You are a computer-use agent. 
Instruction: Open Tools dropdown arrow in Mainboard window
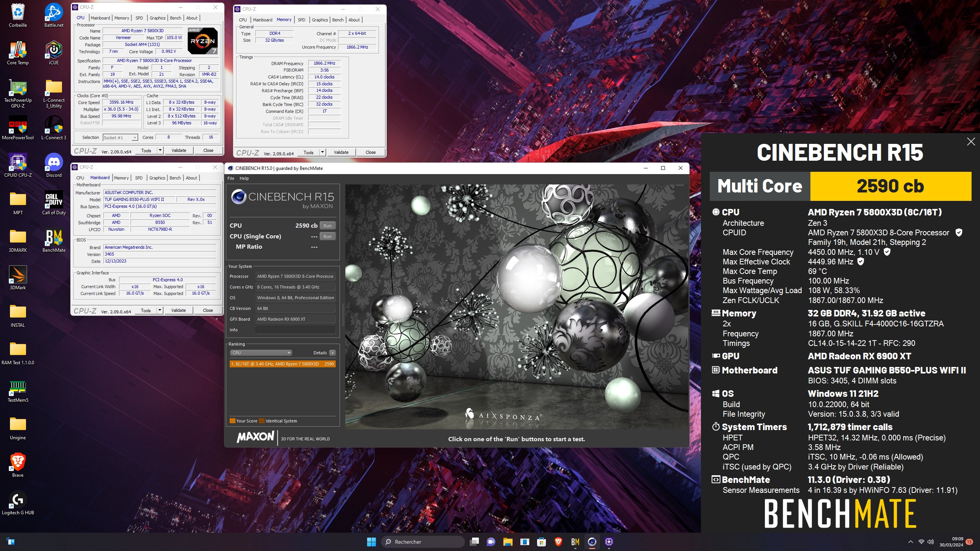160,310
